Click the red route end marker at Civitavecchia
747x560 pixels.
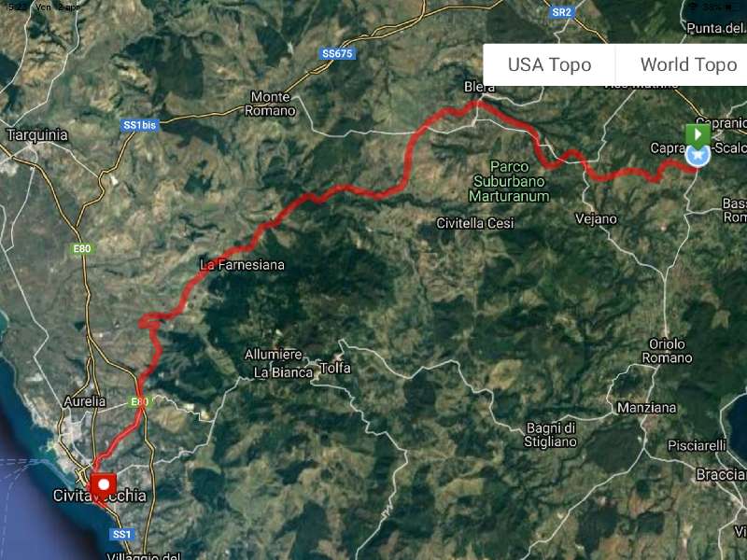(x=104, y=485)
